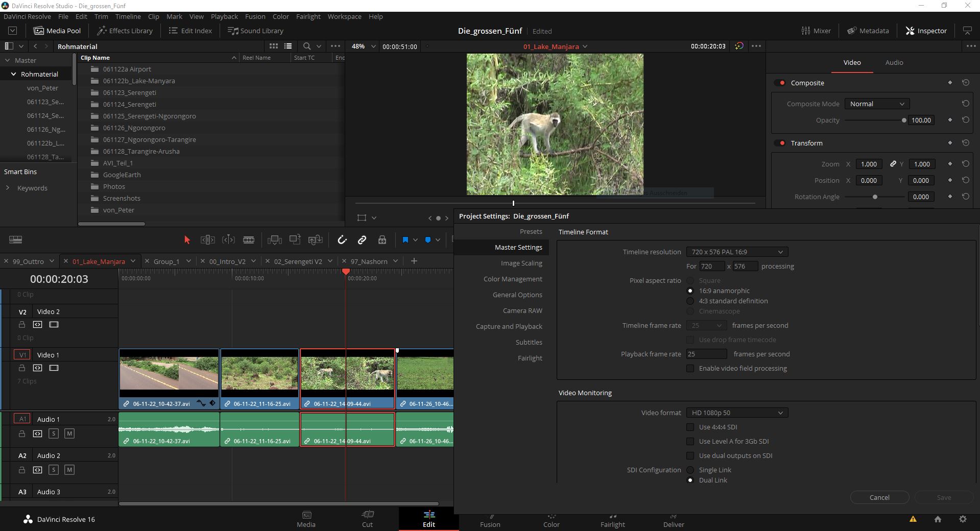
Task: Open the flag color dropdown arrow
Action: point(415,239)
